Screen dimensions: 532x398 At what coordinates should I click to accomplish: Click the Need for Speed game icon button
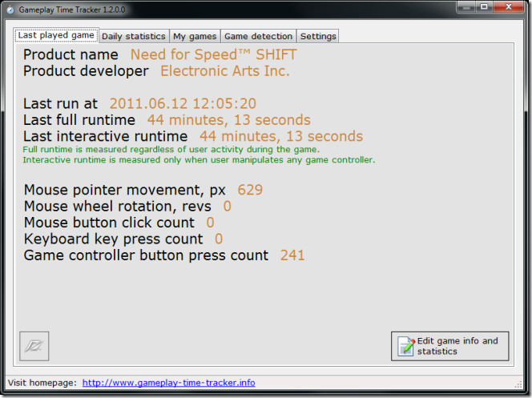34,346
